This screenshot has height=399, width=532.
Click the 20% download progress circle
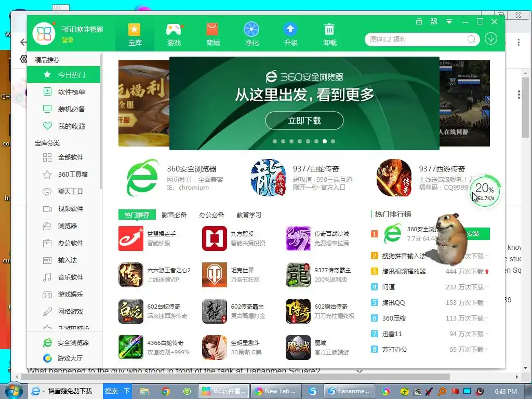click(x=485, y=191)
